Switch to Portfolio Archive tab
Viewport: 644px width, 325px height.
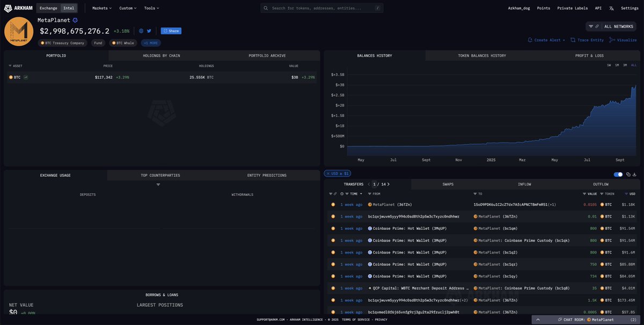[x=267, y=55]
